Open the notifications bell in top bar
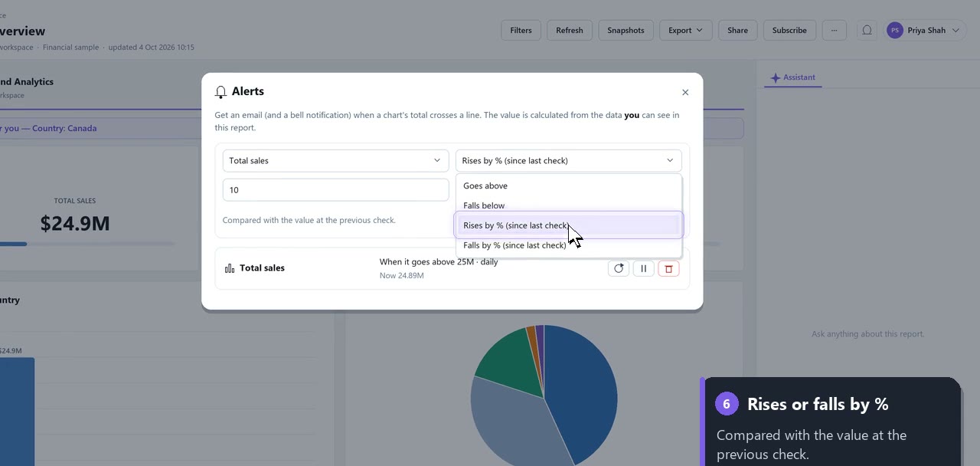 pos(867,30)
